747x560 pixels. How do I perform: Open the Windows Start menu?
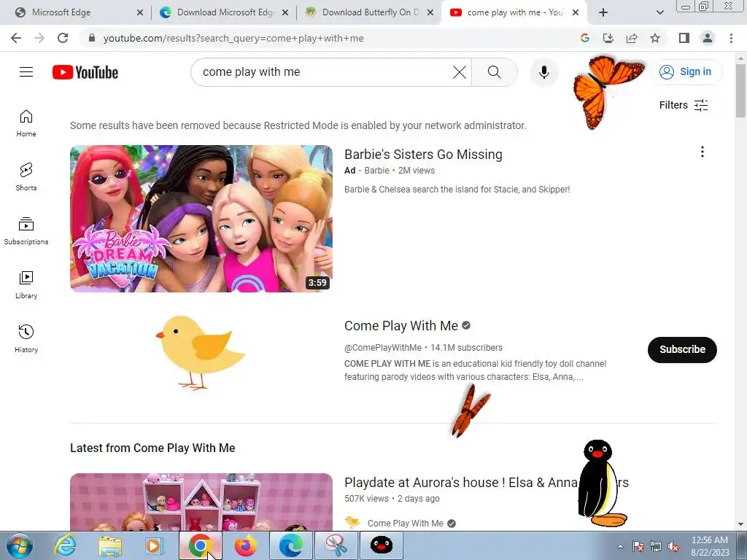pos(20,545)
